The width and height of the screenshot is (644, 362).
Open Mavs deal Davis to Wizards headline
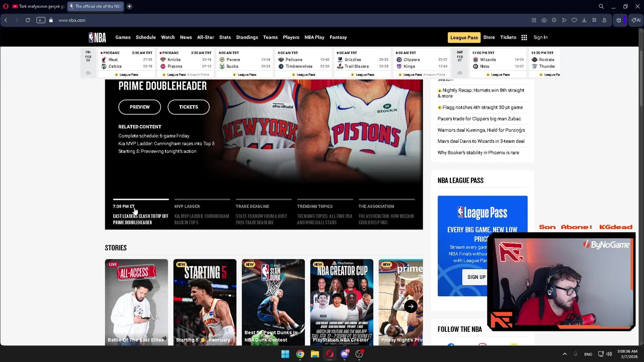point(481,141)
